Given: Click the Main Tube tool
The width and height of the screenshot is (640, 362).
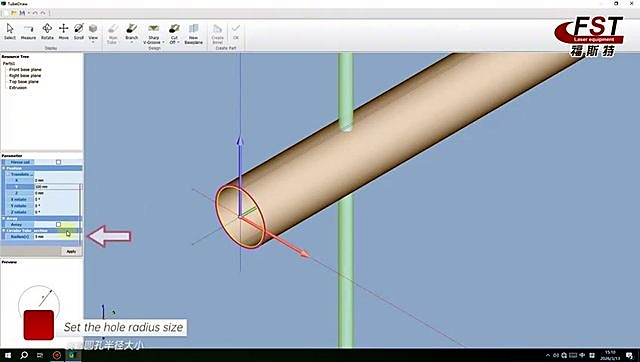Looking at the screenshot, I should coord(112,33).
